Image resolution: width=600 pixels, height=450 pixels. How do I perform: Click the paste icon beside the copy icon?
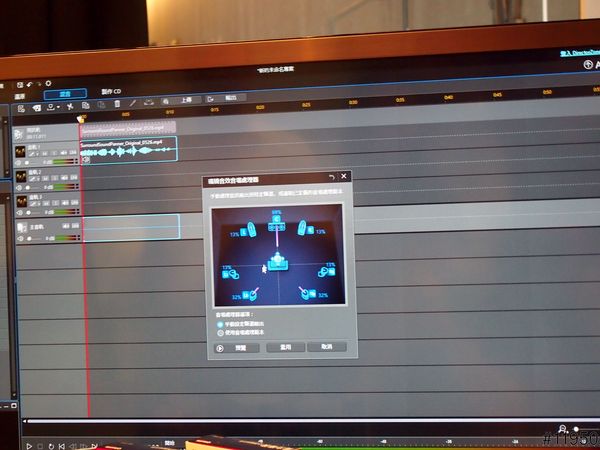point(101,105)
